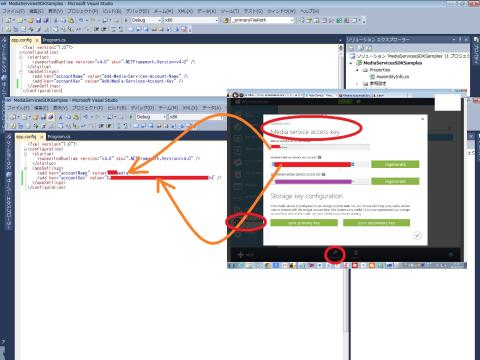
Task: Click help icon beside primary access key label
Action: coord(319,157)
